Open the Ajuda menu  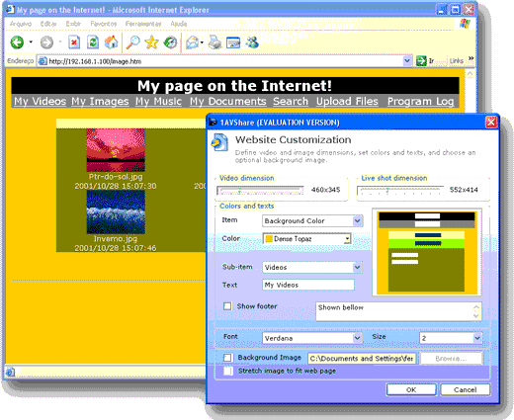[x=179, y=24]
